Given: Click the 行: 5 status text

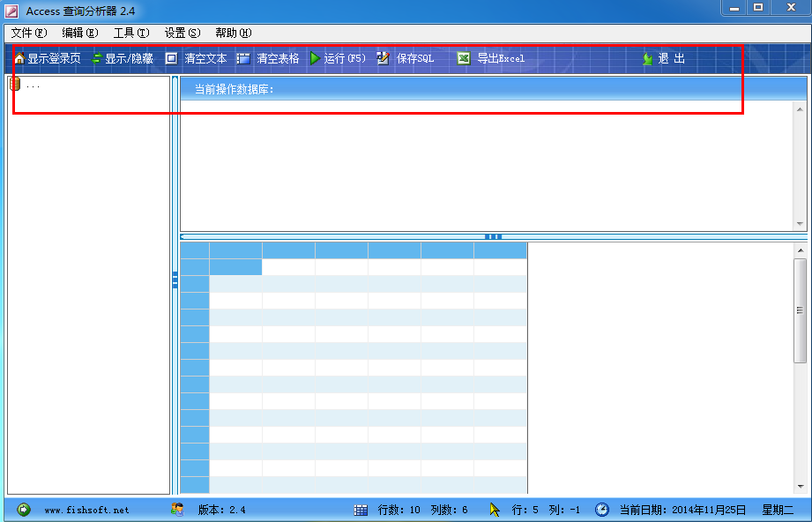Looking at the screenshot, I should click(x=525, y=510).
